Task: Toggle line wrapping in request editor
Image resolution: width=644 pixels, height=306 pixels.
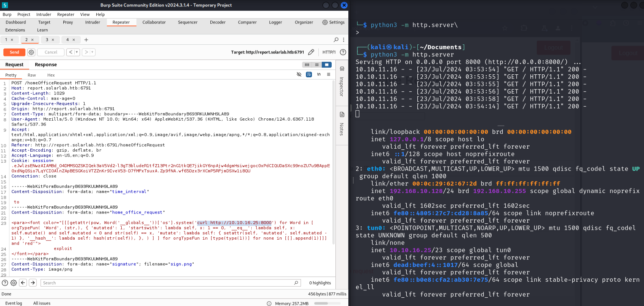Action: point(309,75)
